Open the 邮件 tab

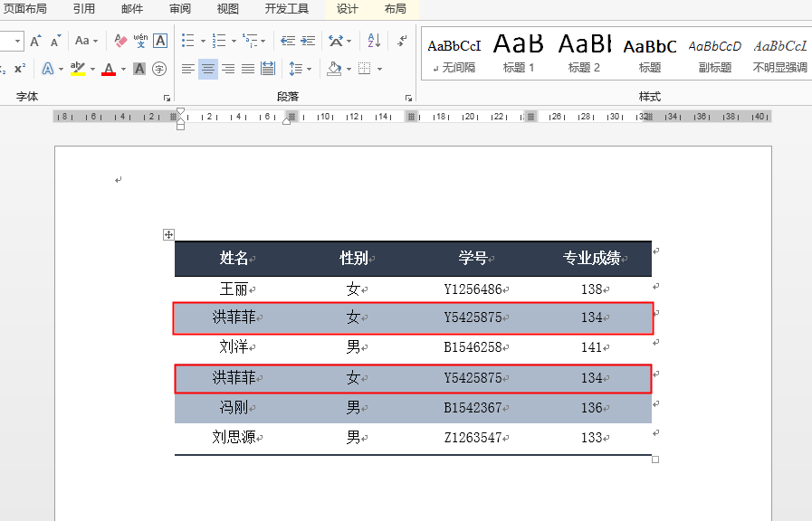pyautogui.click(x=132, y=9)
